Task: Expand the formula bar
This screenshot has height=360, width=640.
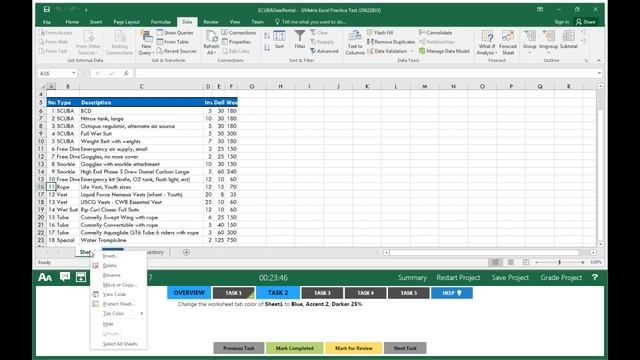Action: [x=599, y=73]
